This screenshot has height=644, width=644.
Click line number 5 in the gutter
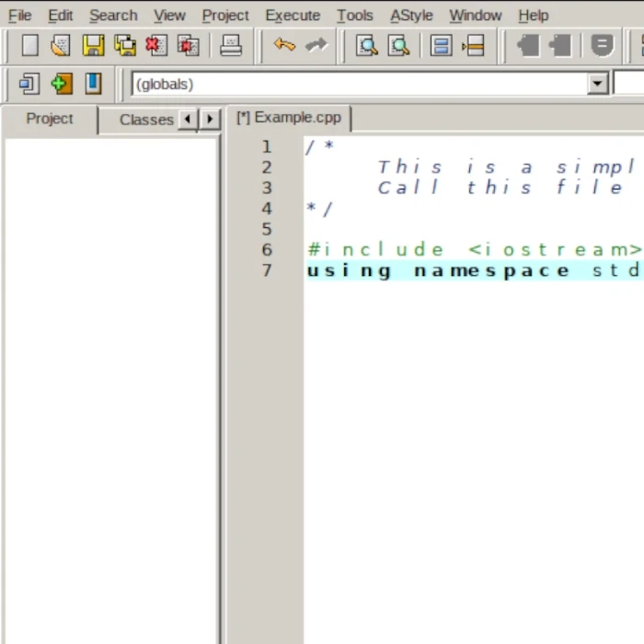(267, 229)
